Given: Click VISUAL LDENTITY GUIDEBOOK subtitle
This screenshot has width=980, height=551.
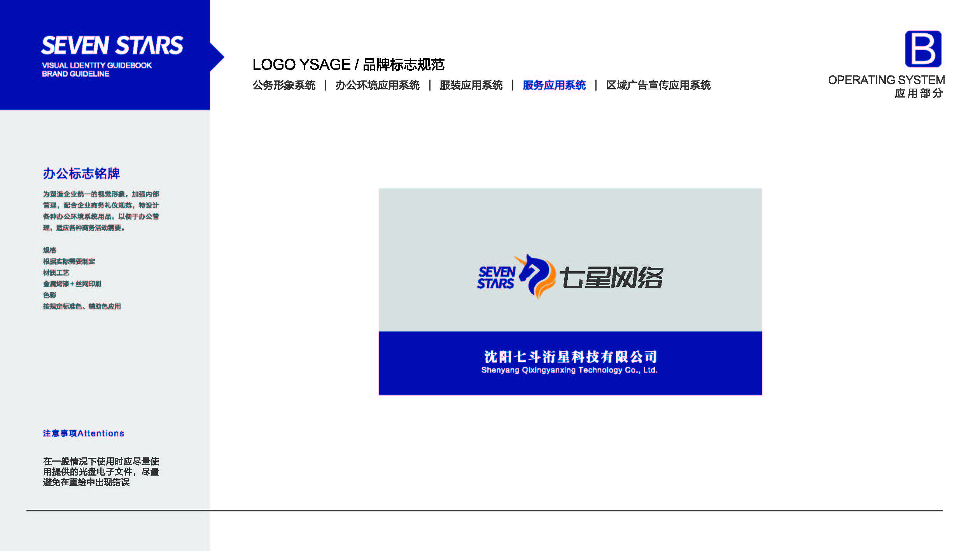Looking at the screenshot, I should coord(96,65).
